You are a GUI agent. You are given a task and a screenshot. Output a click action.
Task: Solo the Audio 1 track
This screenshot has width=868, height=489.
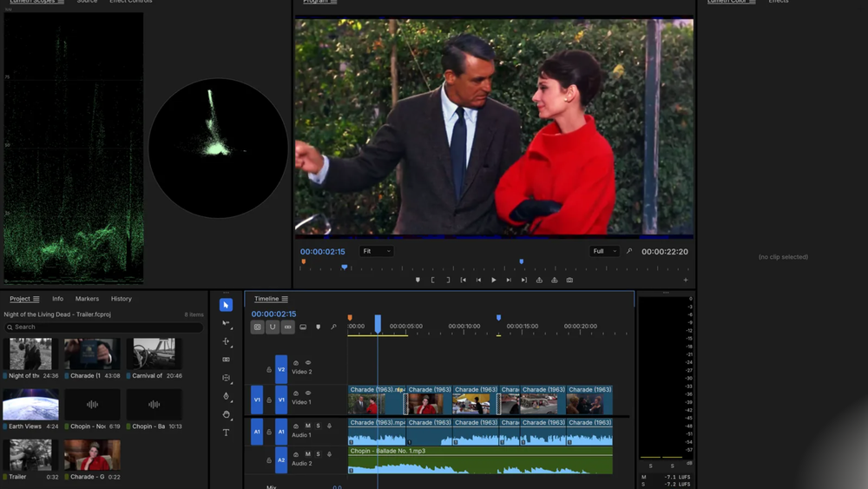click(319, 426)
